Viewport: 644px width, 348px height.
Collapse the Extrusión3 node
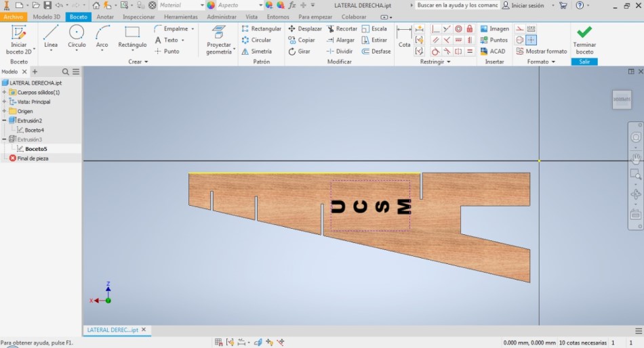click(4, 139)
